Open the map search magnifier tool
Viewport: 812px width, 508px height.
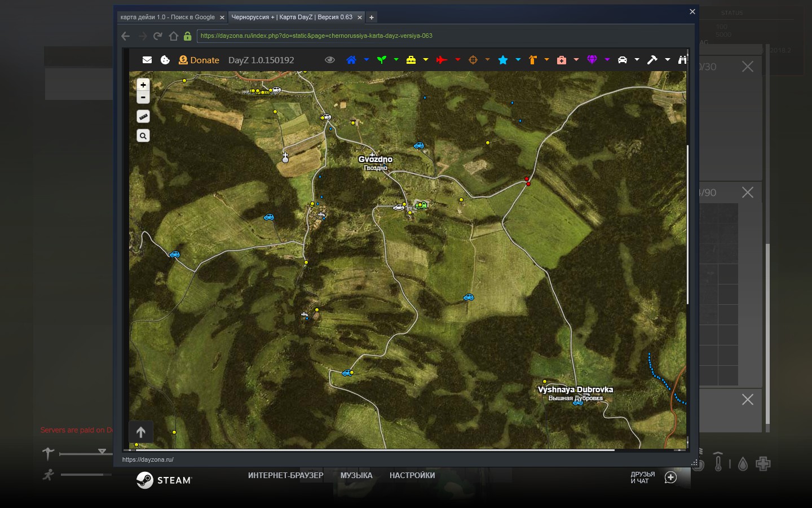click(143, 136)
